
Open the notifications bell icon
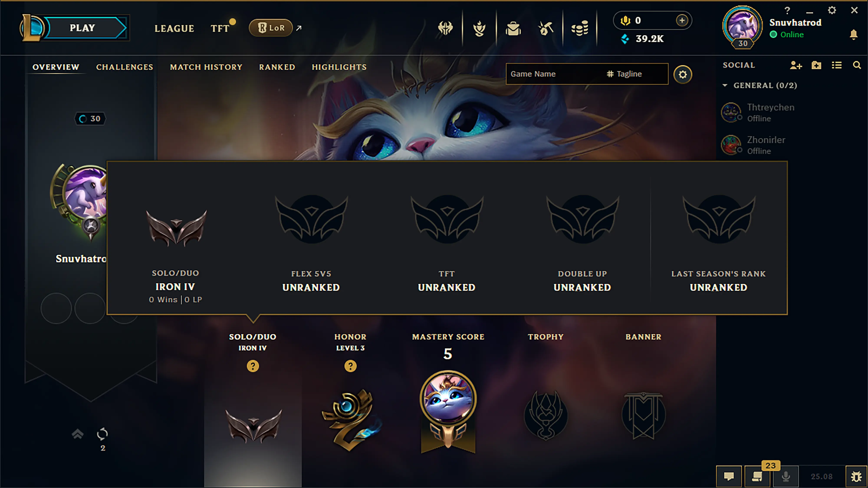click(x=853, y=34)
